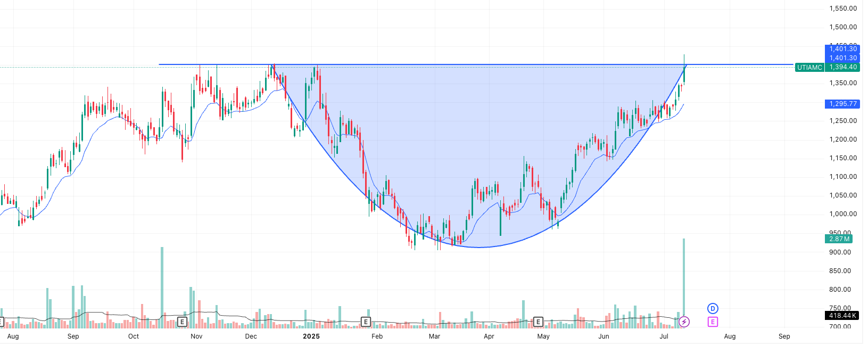Click the Apr label on time axis

coord(489,336)
